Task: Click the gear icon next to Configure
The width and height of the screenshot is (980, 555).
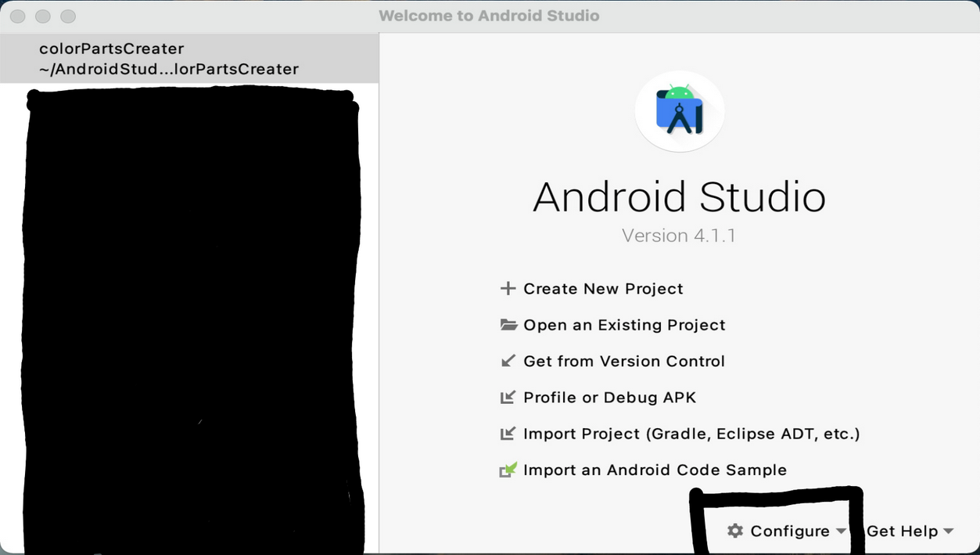Action: (x=734, y=531)
